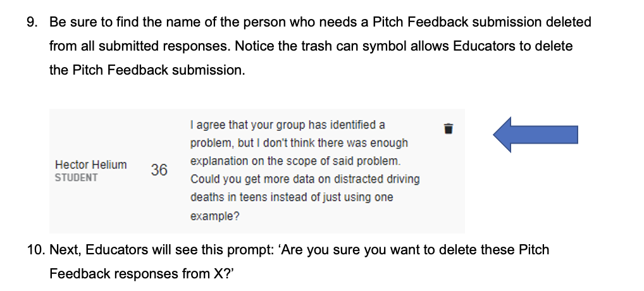644x291 pixels.
Task: Click the feedback line starting 'I agree'
Action: point(287,125)
